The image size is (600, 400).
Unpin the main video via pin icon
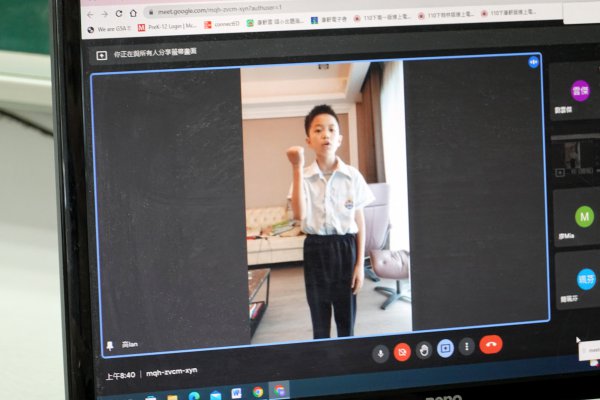pos(110,346)
